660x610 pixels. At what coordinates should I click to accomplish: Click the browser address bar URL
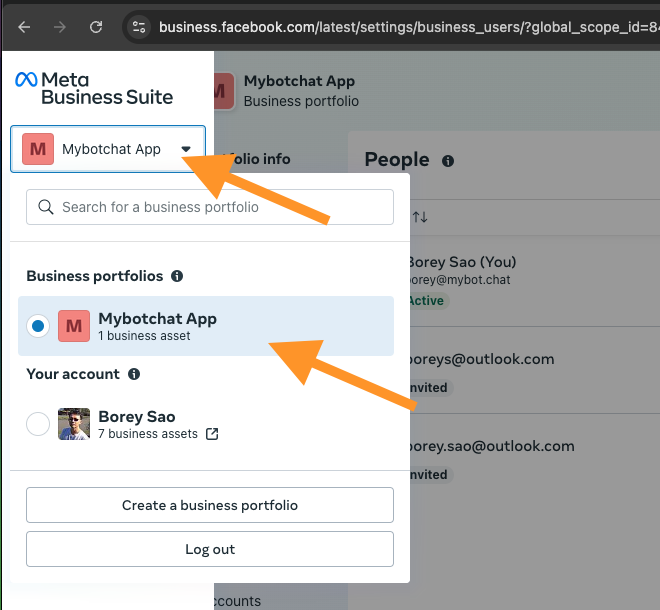(x=400, y=27)
